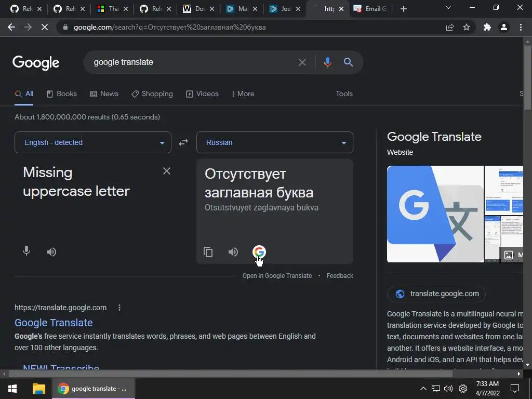Click the voice search microphone icon
This screenshot has width=532, height=399.
327,62
